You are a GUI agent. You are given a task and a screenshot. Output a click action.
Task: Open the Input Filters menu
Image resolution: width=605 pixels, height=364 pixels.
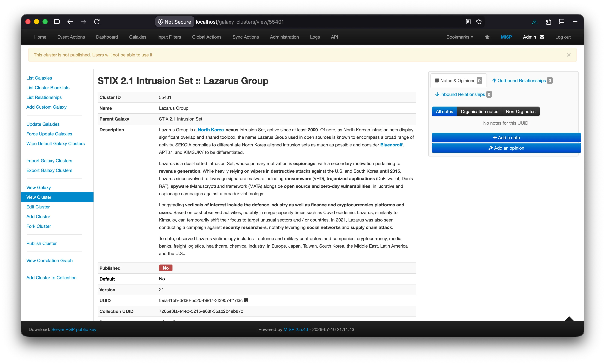pos(169,37)
